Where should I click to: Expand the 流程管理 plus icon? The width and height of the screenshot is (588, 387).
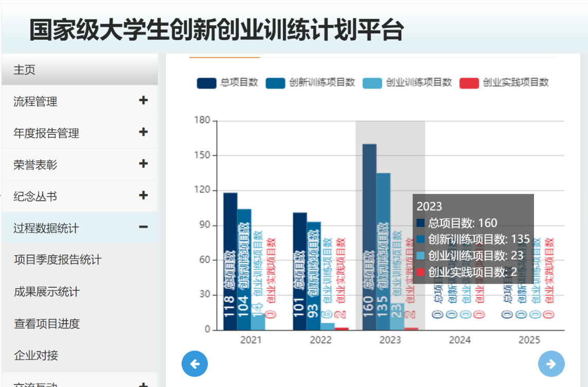point(144,101)
